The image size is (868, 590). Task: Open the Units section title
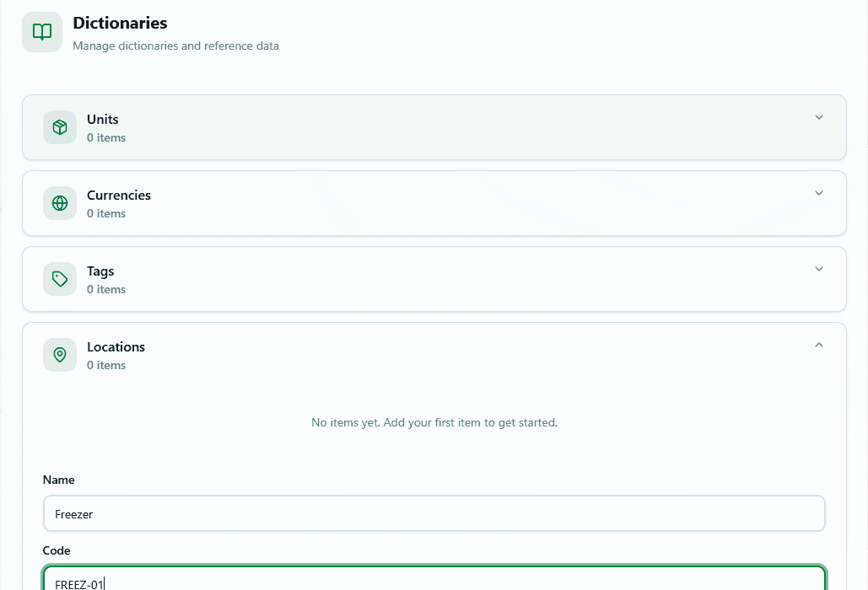103,120
